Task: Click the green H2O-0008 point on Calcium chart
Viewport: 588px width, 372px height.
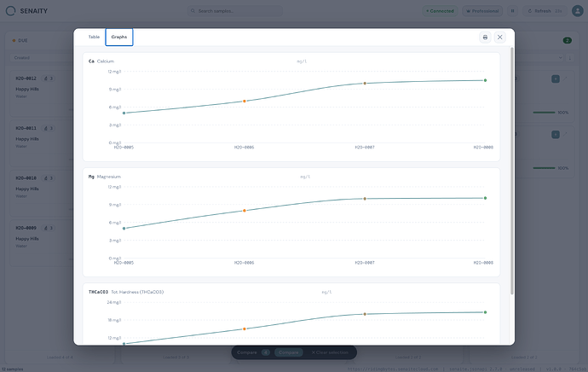Action: tap(485, 80)
